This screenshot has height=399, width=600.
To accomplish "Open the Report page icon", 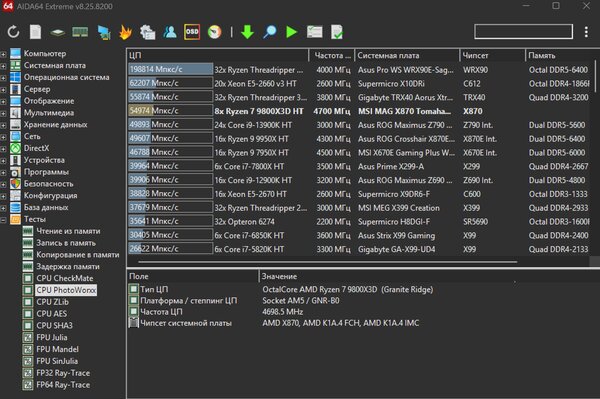I will pos(36,32).
